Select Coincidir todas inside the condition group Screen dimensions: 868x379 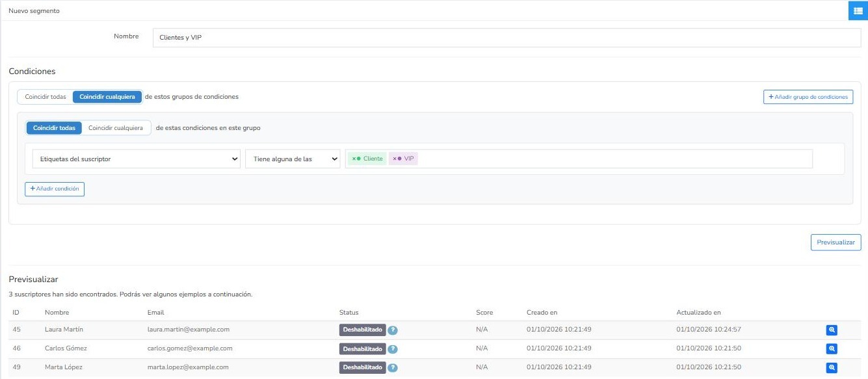click(x=54, y=128)
